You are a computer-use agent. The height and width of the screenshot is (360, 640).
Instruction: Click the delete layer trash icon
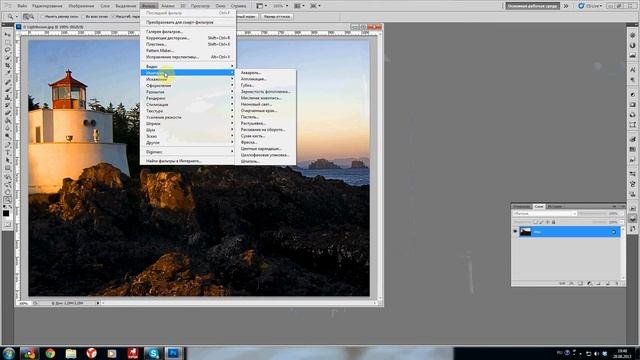(x=617, y=283)
